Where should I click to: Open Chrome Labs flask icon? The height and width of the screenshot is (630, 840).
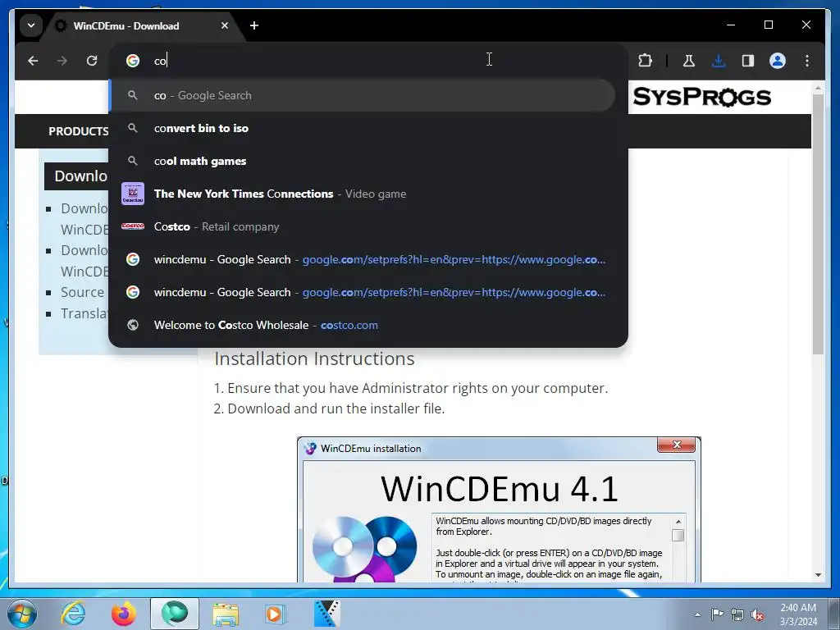tap(689, 61)
